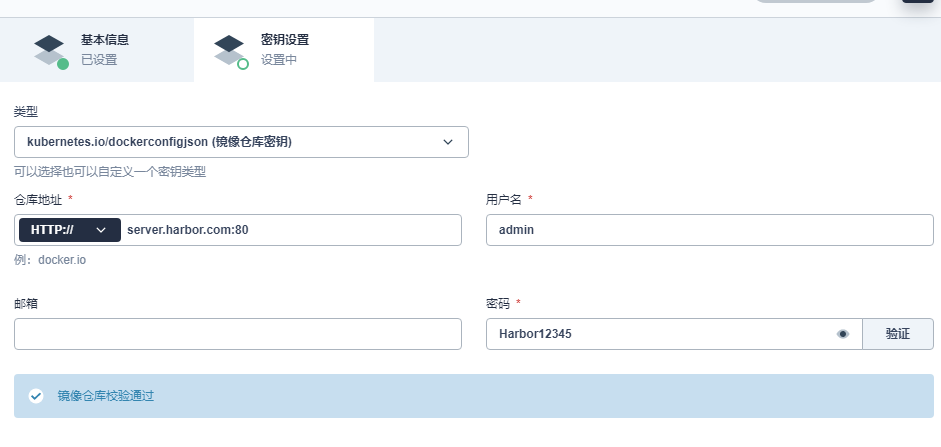The height and width of the screenshot is (447, 941).
Task: Click the 仓库地址 field with server.harbor.com:80
Action: [290, 230]
